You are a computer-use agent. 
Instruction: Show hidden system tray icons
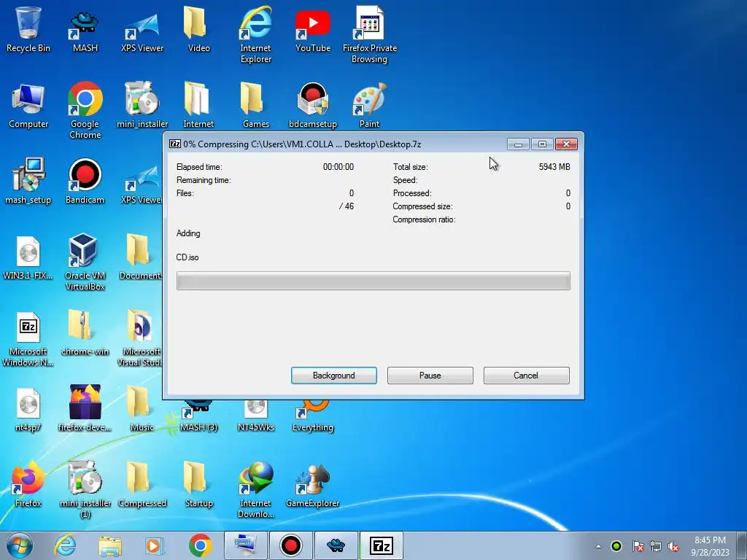pyautogui.click(x=598, y=546)
